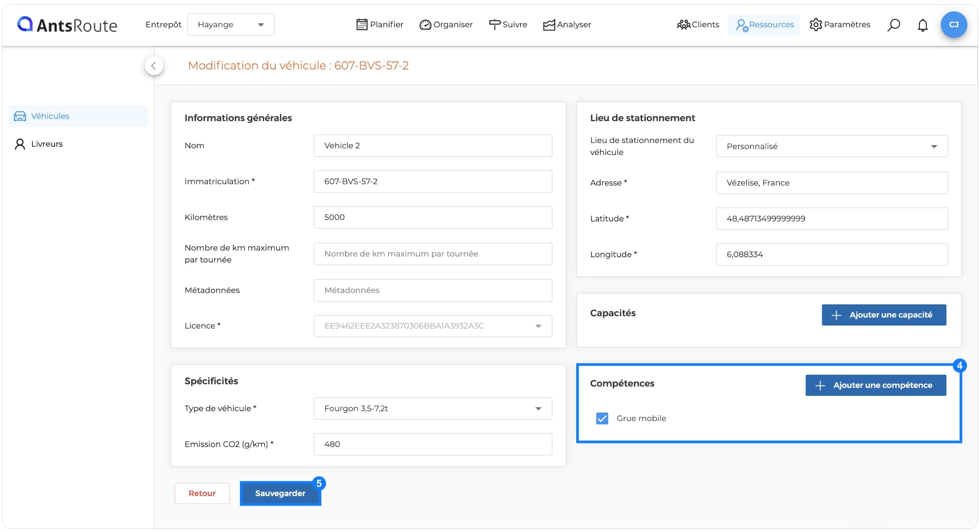The width and height of the screenshot is (980, 532).
Task: Click Sauvegarder button
Action: [280, 493]
